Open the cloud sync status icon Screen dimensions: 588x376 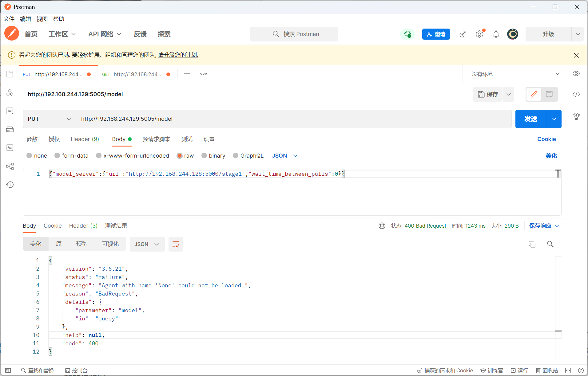click(x=407, y=34)
